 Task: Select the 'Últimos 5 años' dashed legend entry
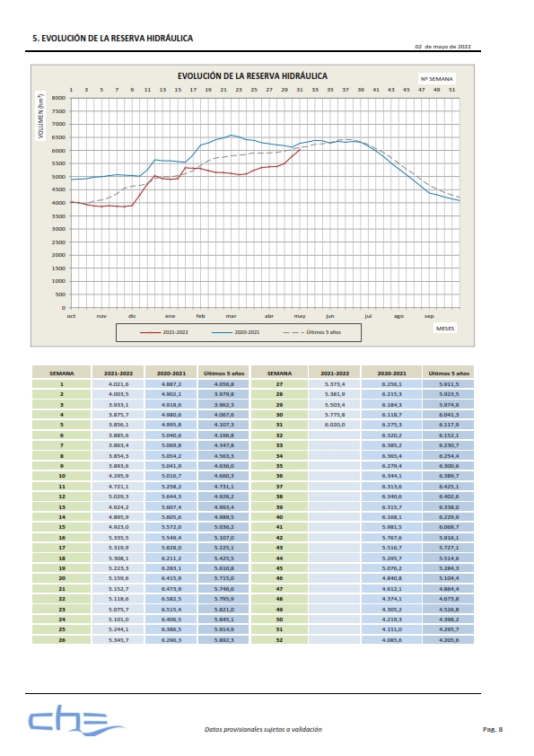(311, 332)
